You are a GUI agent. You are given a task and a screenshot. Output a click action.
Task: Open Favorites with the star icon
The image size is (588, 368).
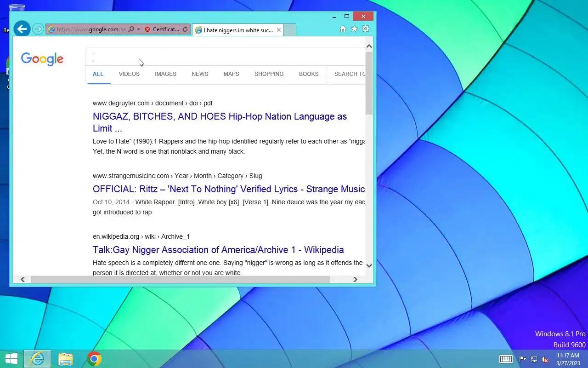pyautogui.click(x=354, y=29)
